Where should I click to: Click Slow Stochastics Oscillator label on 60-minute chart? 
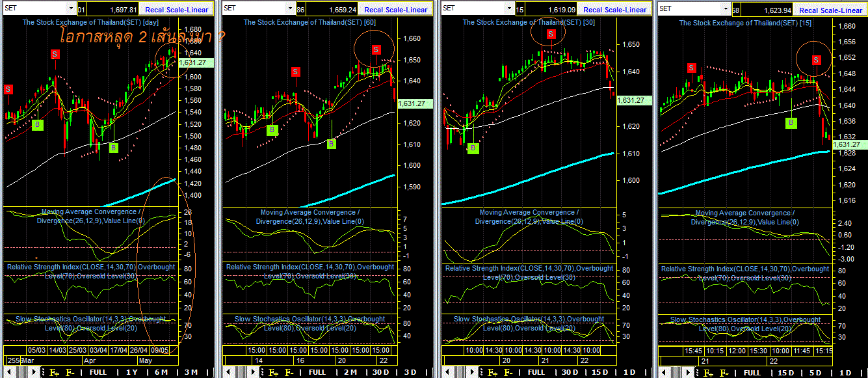309,323
